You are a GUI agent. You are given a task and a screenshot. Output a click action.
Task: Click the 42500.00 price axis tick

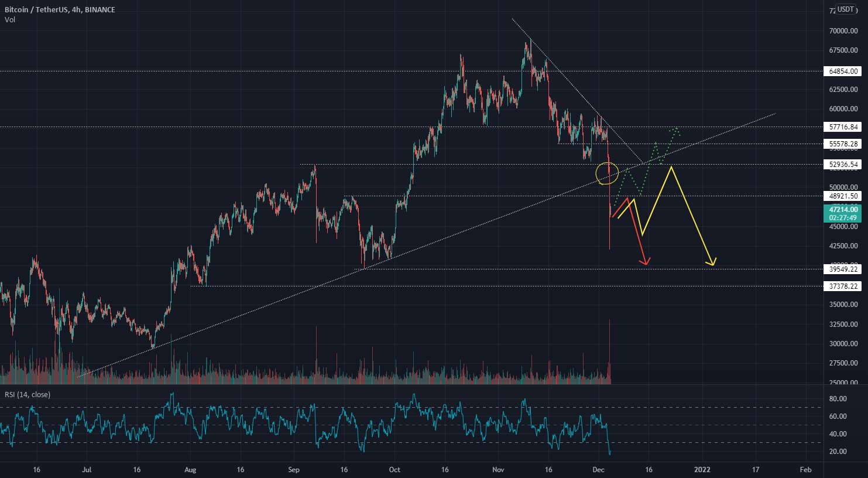point(843,246)
